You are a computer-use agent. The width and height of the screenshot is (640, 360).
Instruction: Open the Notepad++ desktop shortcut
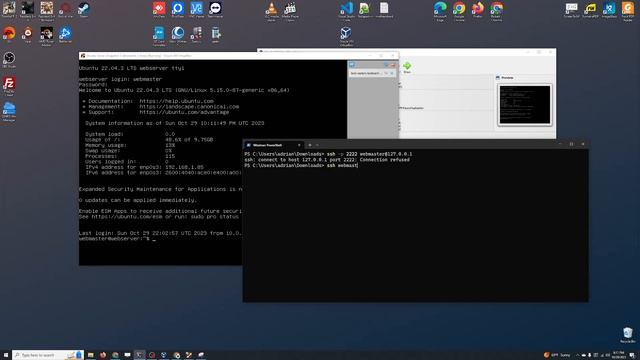coord(365,10)
